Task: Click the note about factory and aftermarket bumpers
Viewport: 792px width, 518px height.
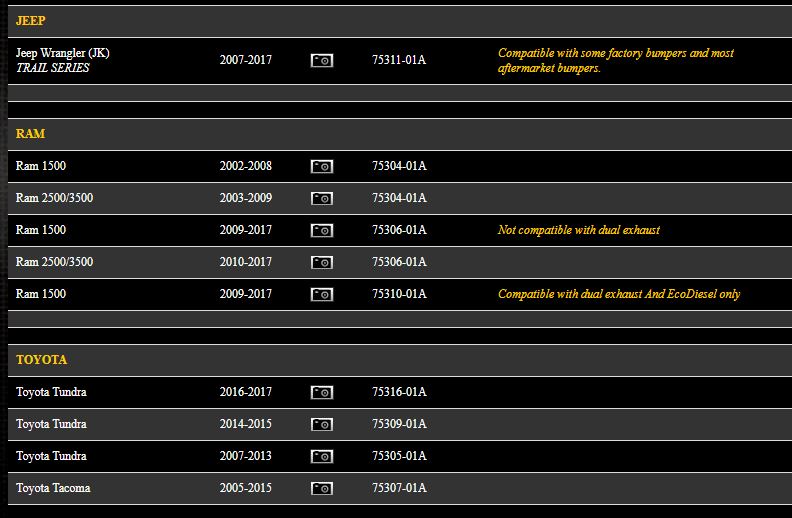Action: click(616, 60)
